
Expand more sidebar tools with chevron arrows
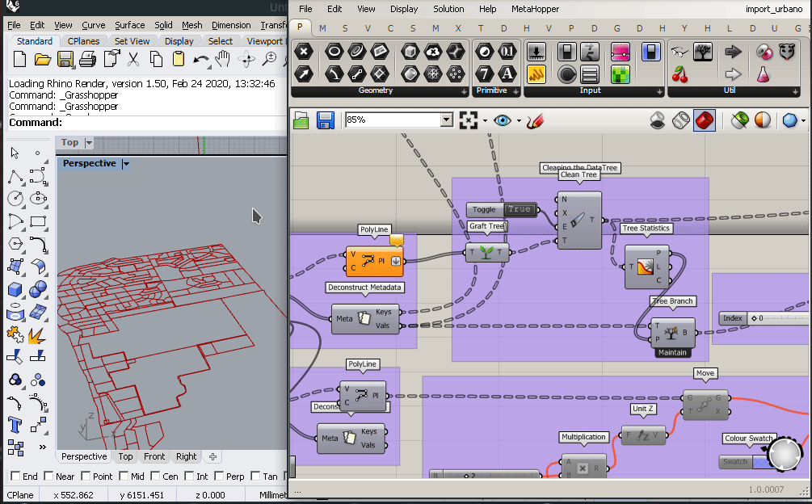(43, 447)
